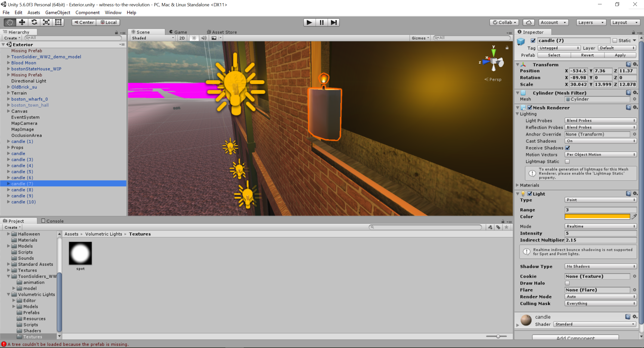Image resolution: width=644 pixels, height=348 pixels.
Task: Select the Move tool
Action: 22,22
